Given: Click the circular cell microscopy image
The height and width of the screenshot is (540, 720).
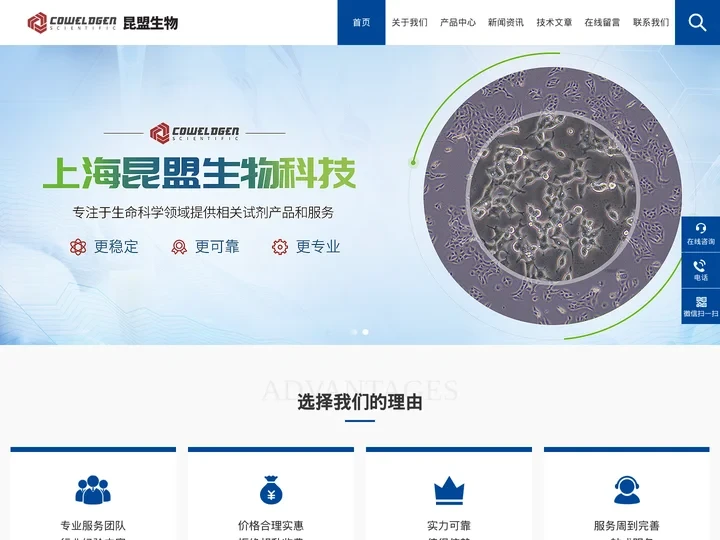Looking at the screenshot, I should tap(553, 196).
